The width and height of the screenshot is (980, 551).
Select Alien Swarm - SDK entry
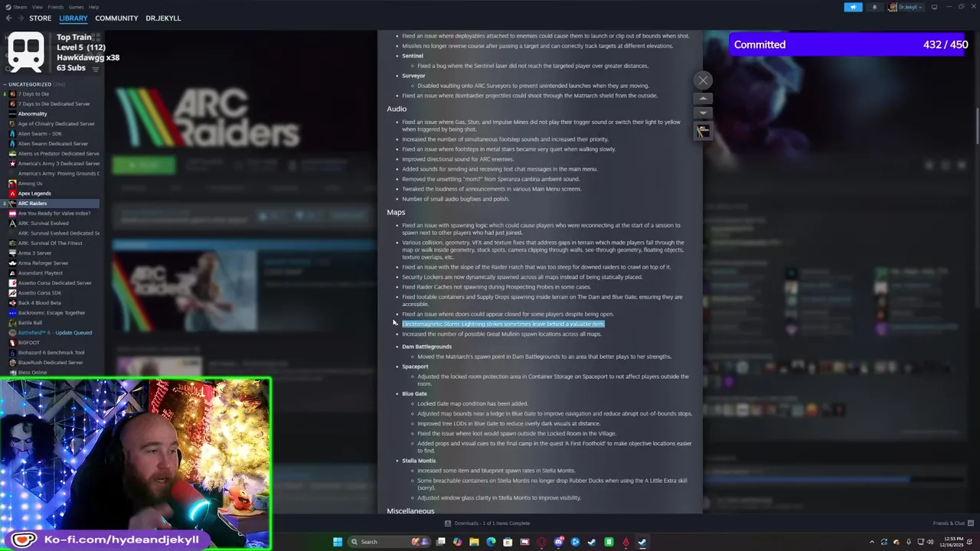tap(41, 134)
